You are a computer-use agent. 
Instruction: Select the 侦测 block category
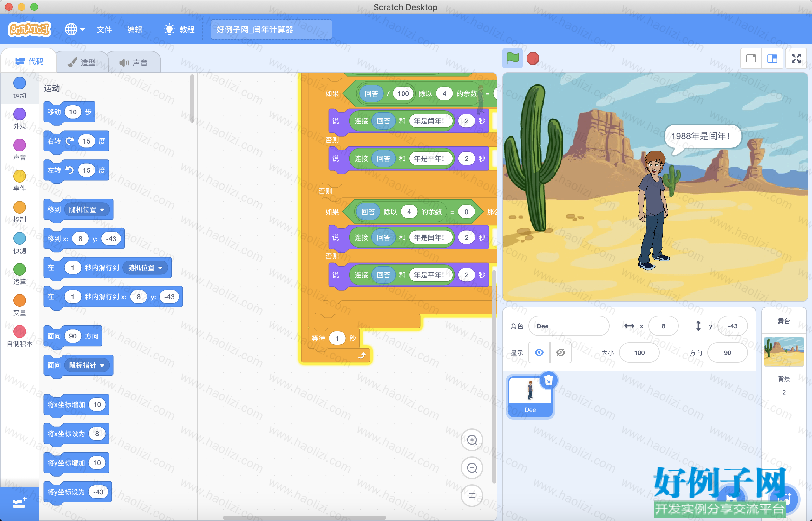point(19,243)
